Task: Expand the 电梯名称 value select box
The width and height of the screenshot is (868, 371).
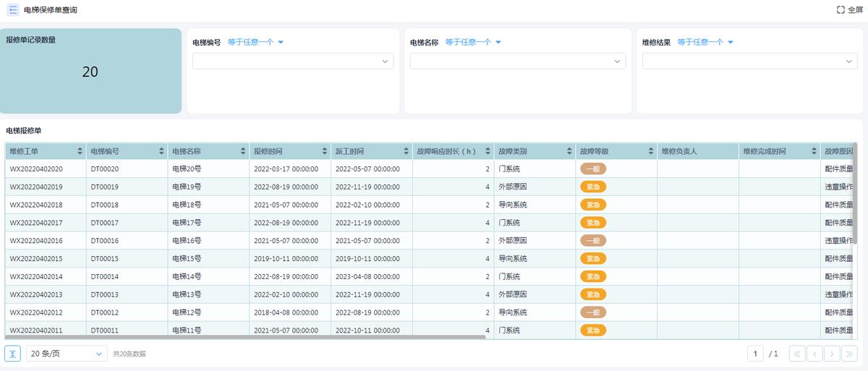Action: pyautogui.click(x=518, y=61)
